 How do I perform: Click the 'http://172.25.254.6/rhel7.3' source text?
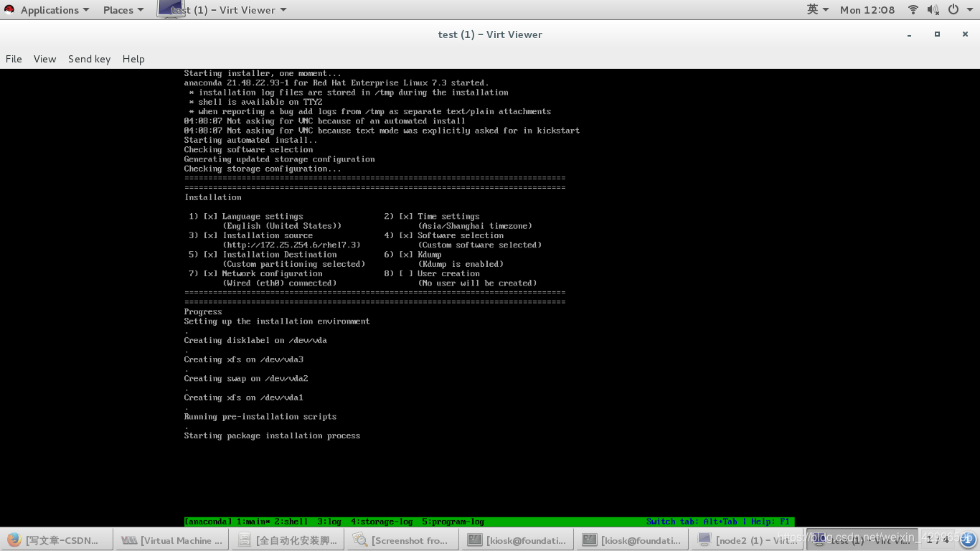(x=291, y=245)
